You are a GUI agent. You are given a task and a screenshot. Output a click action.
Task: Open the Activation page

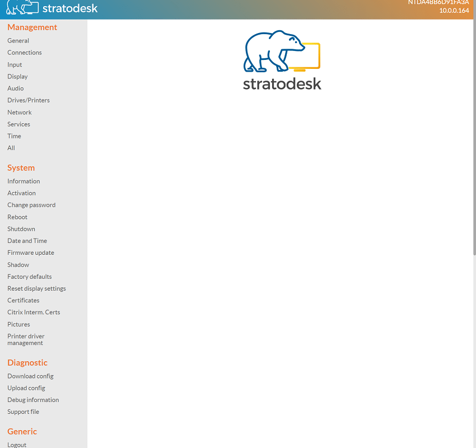(21, 193)
